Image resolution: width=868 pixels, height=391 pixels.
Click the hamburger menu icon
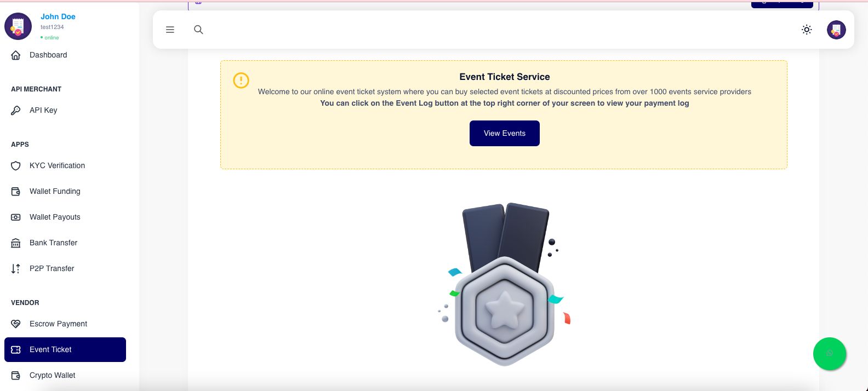pos(170,30)
